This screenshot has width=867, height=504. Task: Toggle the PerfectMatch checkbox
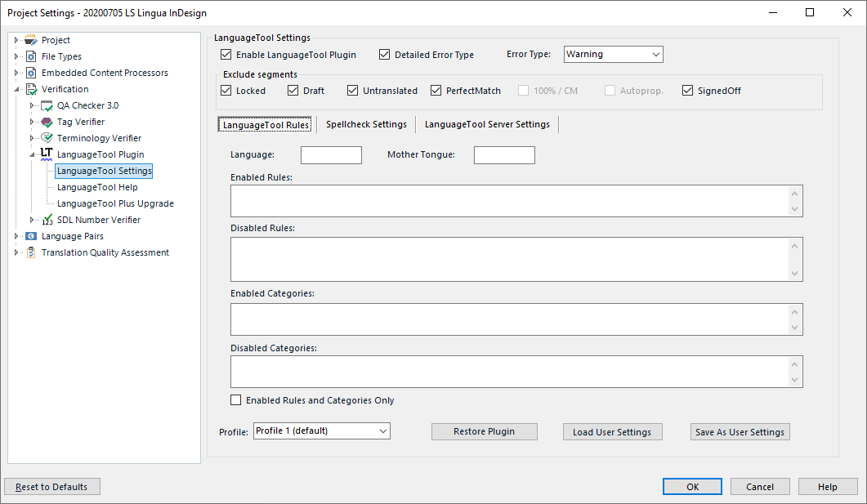pyautogui.click(x=436, y=90)
